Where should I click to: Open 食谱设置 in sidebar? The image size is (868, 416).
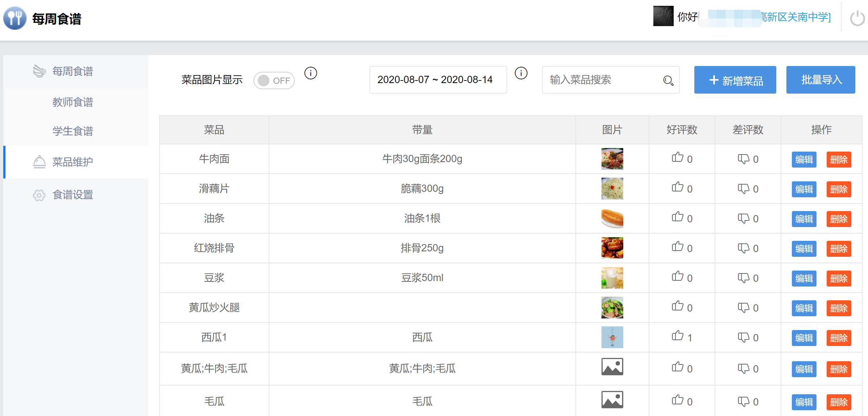73,195
